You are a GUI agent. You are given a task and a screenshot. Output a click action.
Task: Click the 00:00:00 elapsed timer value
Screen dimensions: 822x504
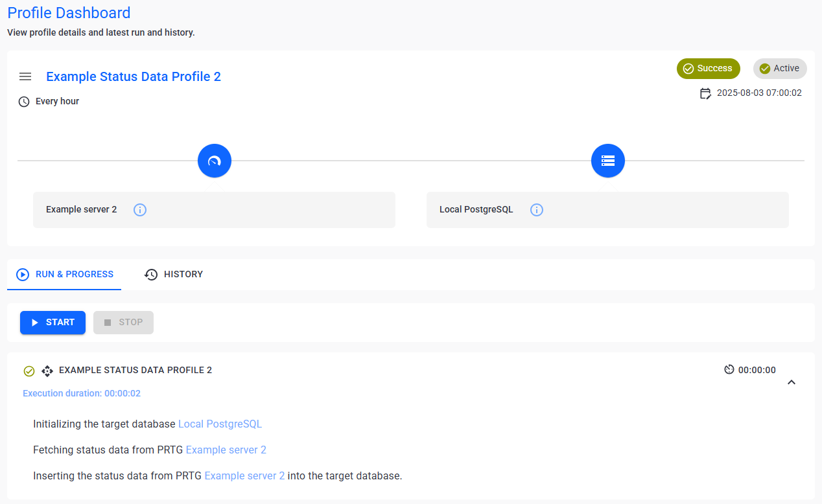tap(757, 371)
